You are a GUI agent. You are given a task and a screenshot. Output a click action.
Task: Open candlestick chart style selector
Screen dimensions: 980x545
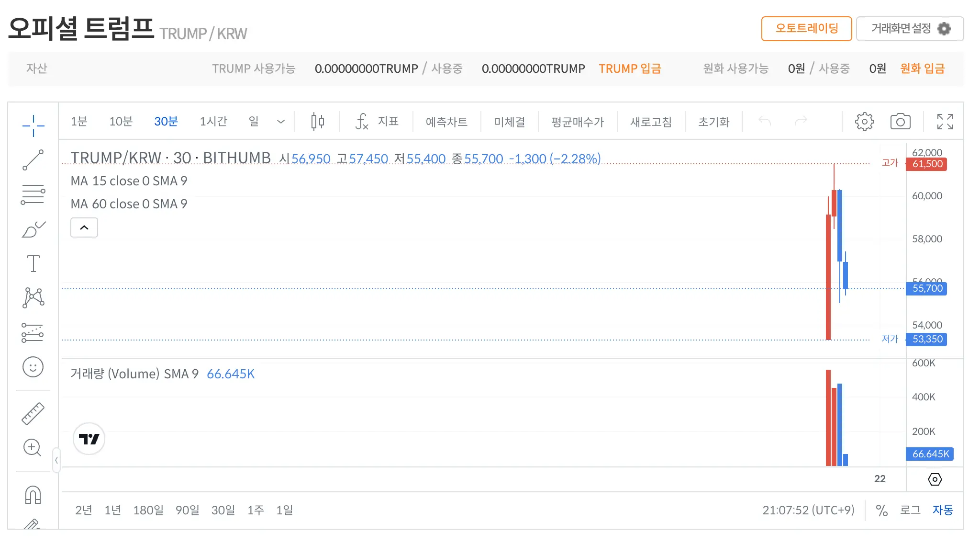click(x=317, y=122)
